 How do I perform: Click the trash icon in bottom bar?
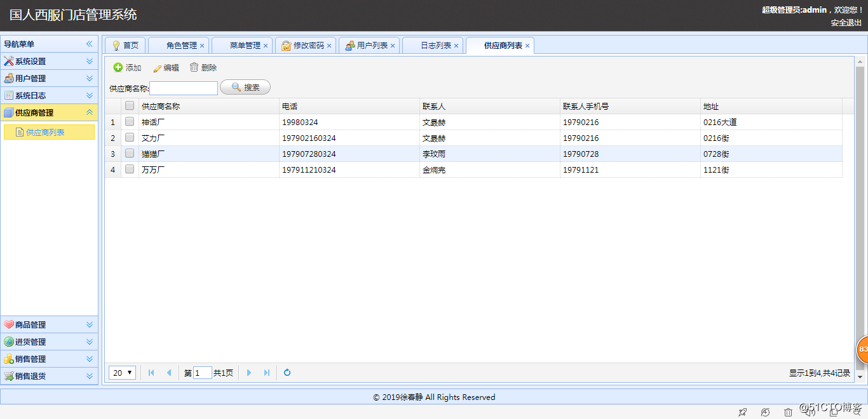click(788, 413)
